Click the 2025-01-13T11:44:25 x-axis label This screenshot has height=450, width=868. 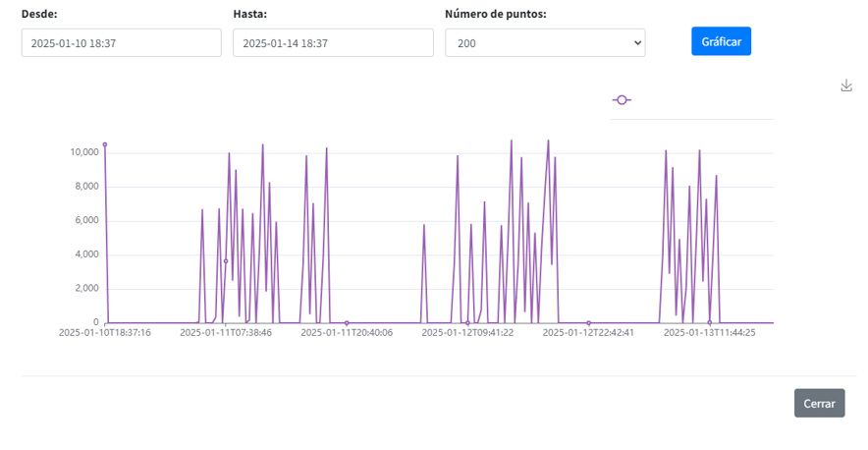(710, 333)
